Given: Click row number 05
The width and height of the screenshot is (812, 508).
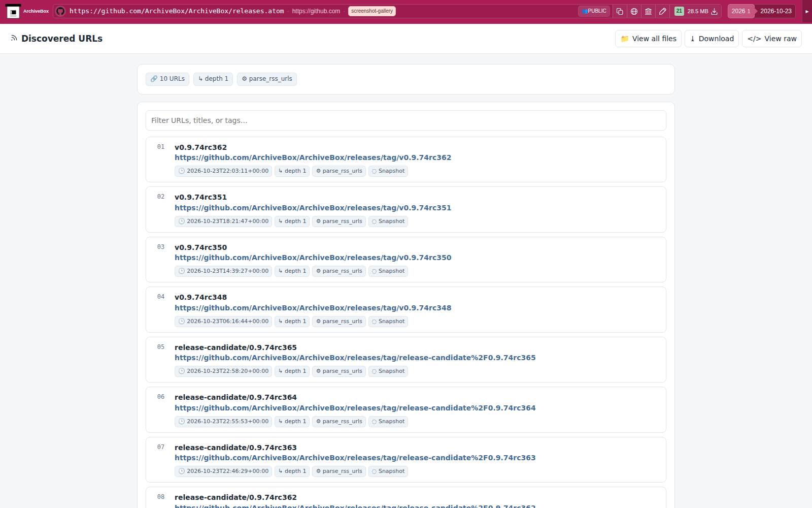Looking at the screenshot, I should click(x=161, y=347).
